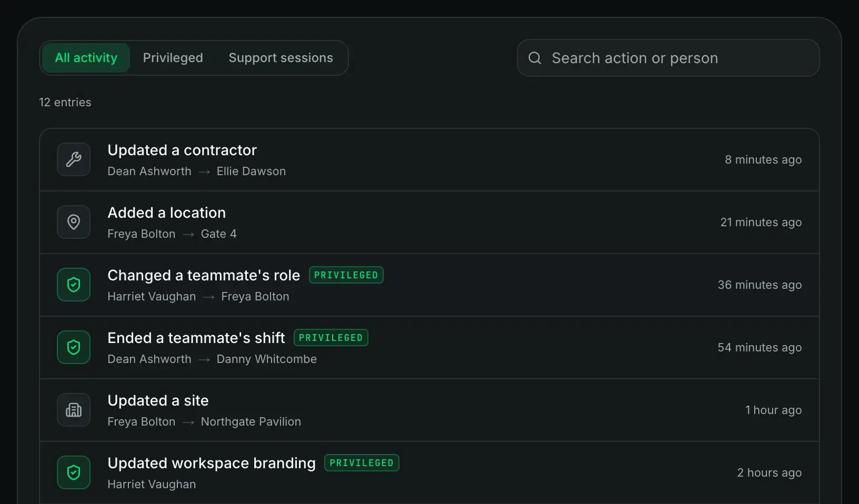
Task: Click the shield icon for Ended a teammate's shift
Action: 74,347
